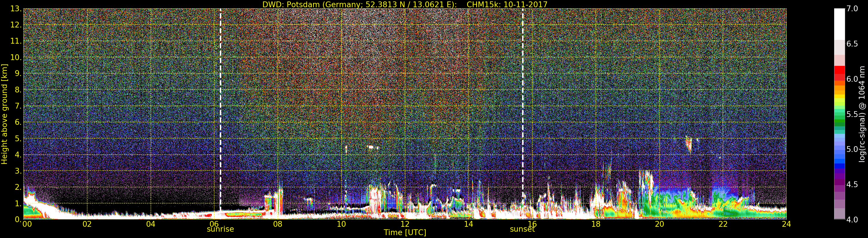This screenshot has height=238, width=868.
Task: Click the x-axis tick label '24'
Action: (x=786, y=224)
